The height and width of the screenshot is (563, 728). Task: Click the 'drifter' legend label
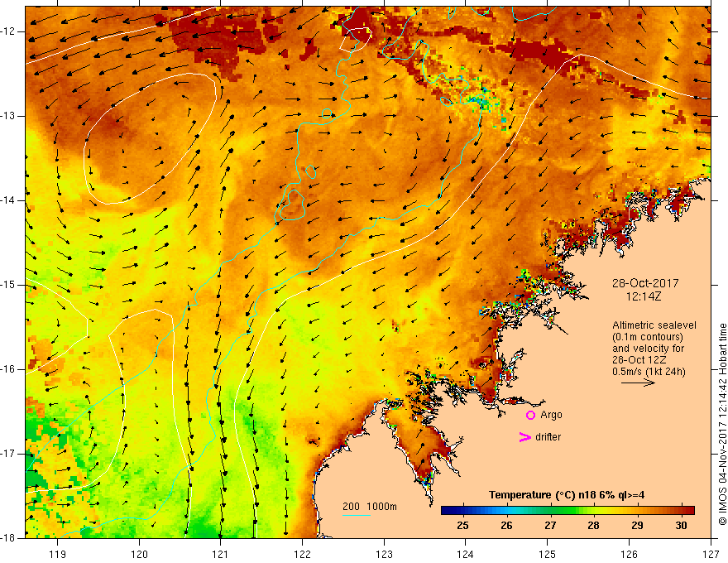(548, 436)
